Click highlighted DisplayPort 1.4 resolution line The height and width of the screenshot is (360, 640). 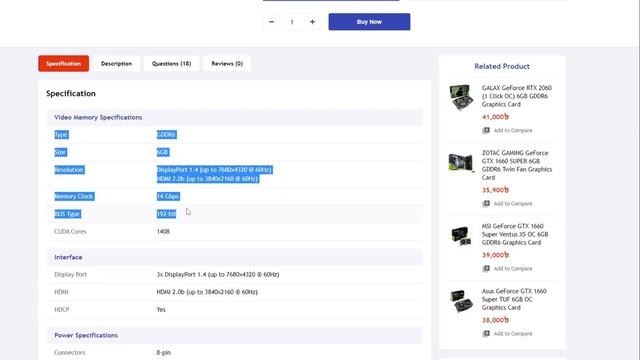214,169
